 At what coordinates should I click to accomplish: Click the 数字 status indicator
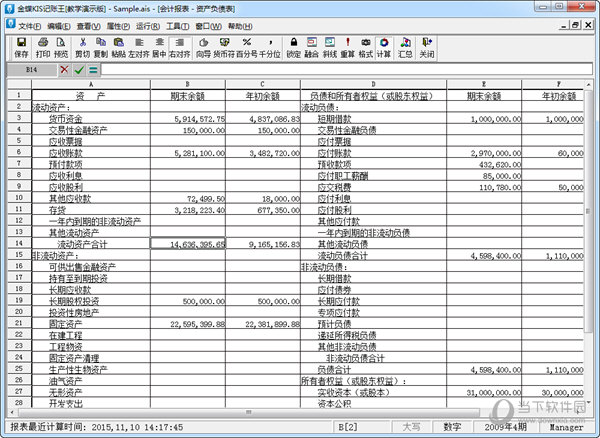(x=452, y=427)
